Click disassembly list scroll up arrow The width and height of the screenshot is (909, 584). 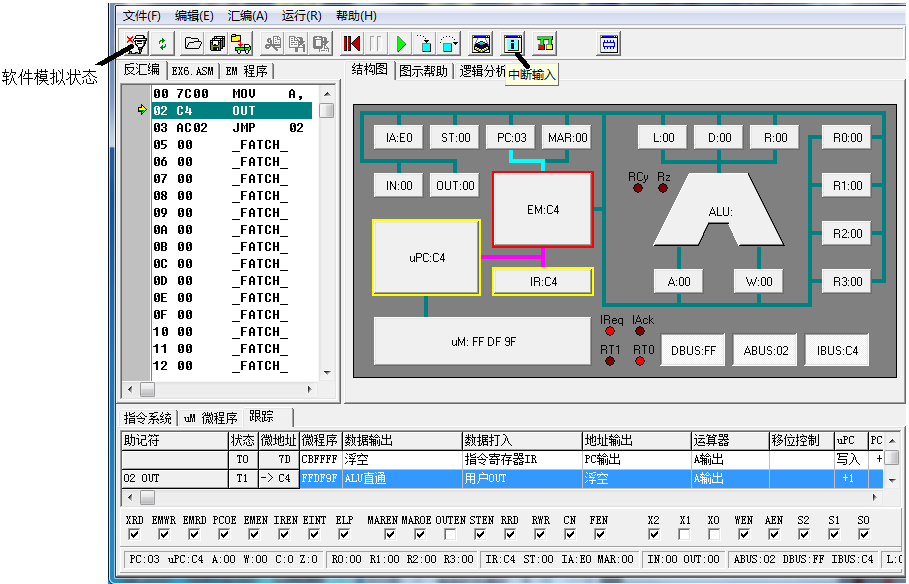click(x=327, y=94)
